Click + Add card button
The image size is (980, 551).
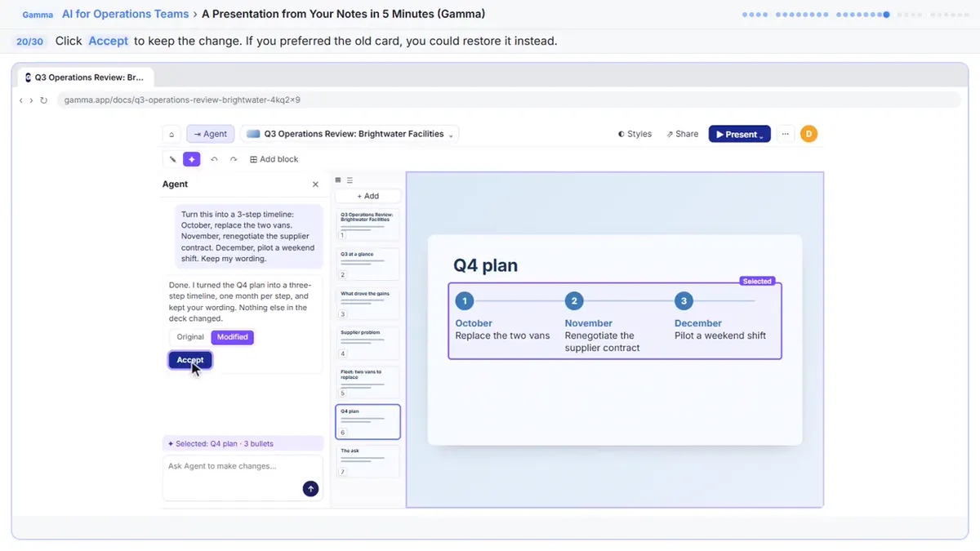pyautogui.click(x=368, y=196)
